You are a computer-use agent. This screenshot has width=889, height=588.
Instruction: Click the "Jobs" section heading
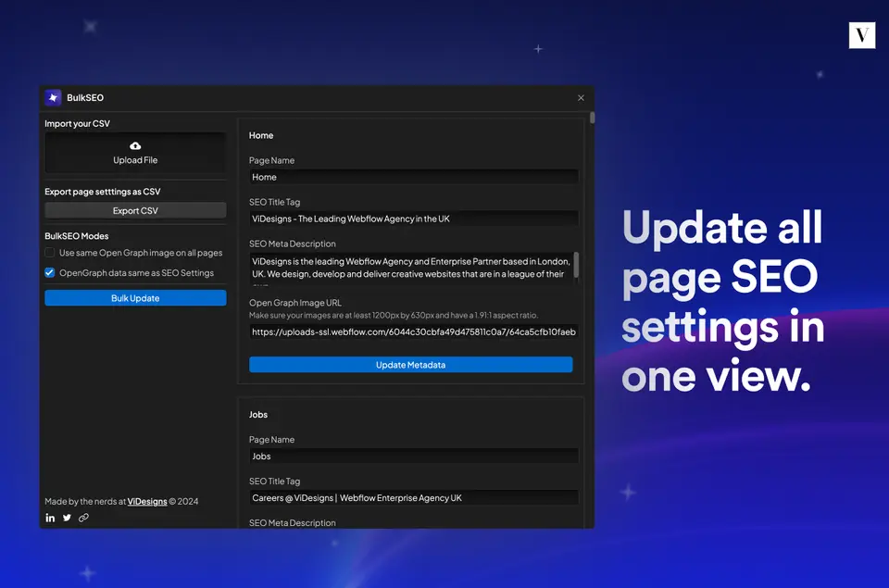pos(258,415)
